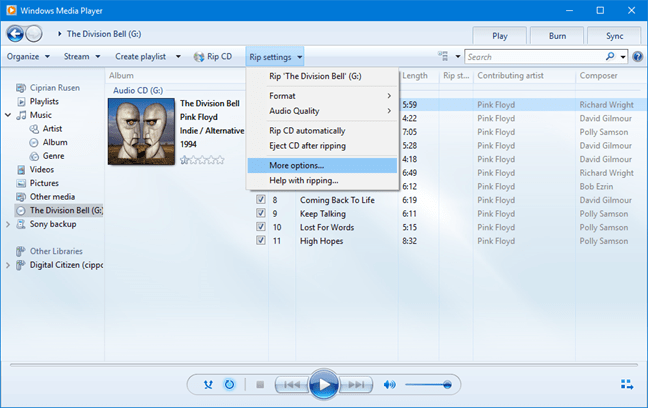Screen dimensions: 648x408
Task: Sort by the Length column header
Action: coord(418,76)
